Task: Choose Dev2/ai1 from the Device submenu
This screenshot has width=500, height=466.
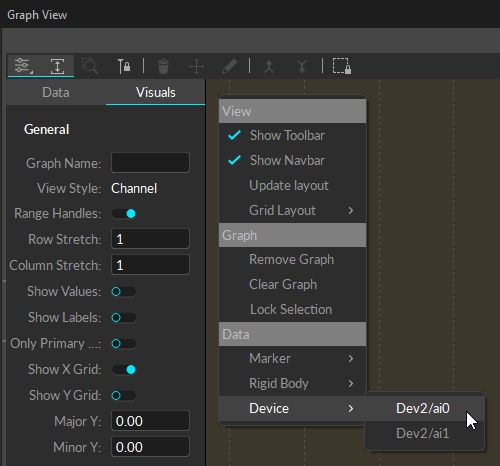Action: point(424,433)
